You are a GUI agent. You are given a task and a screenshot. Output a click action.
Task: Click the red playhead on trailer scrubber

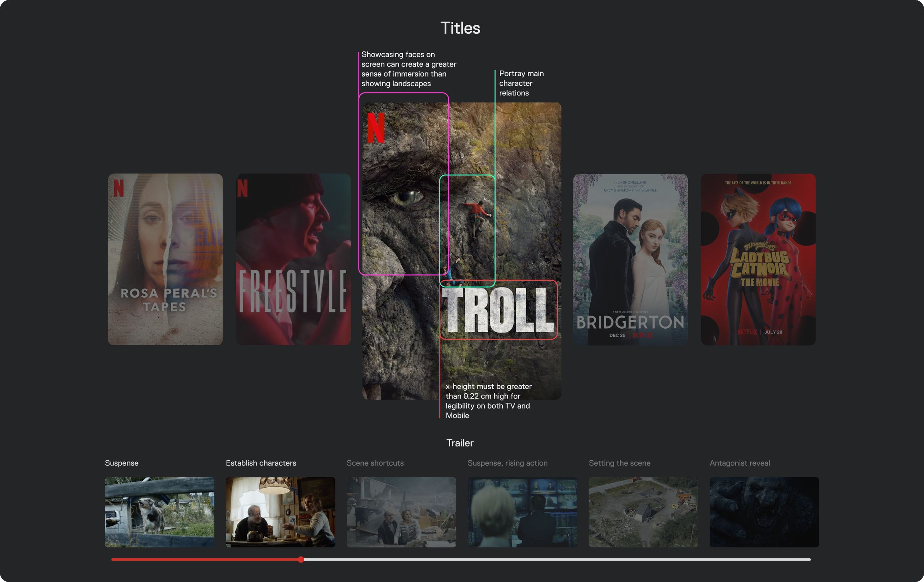301,559
